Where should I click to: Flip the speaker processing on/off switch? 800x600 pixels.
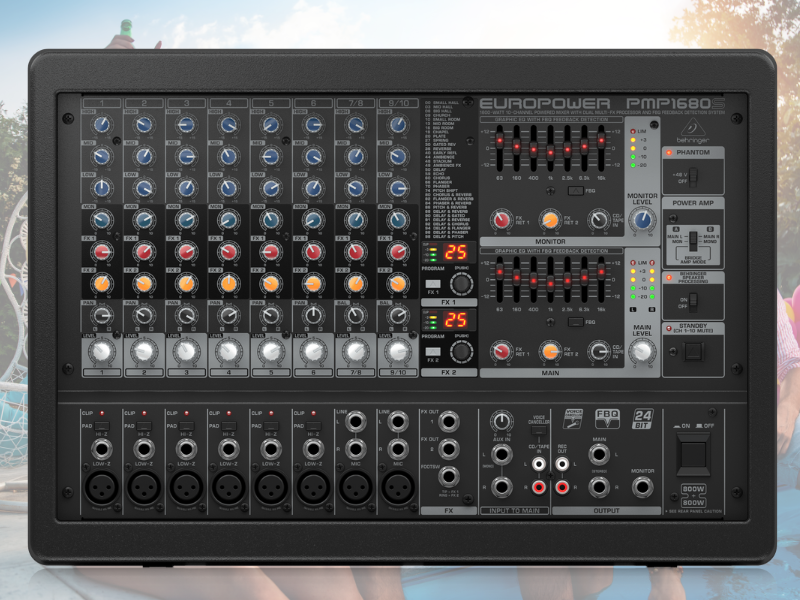coord(693,302)
